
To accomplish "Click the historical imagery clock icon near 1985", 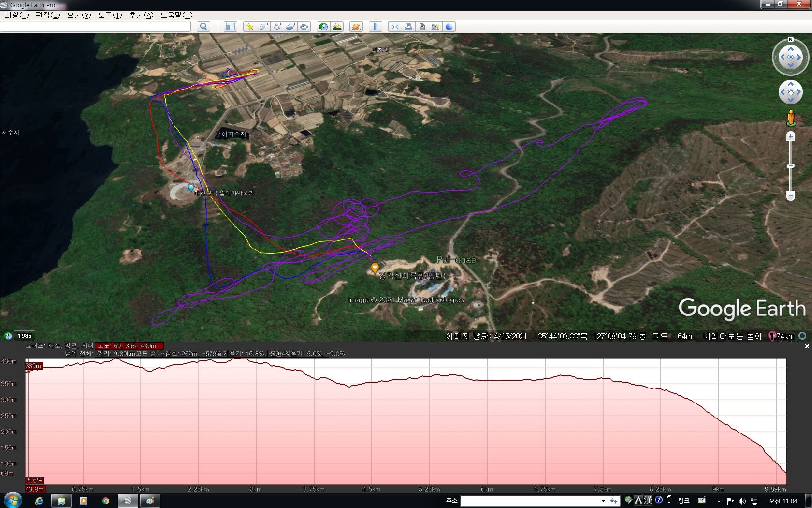I will tap(8, 336).
